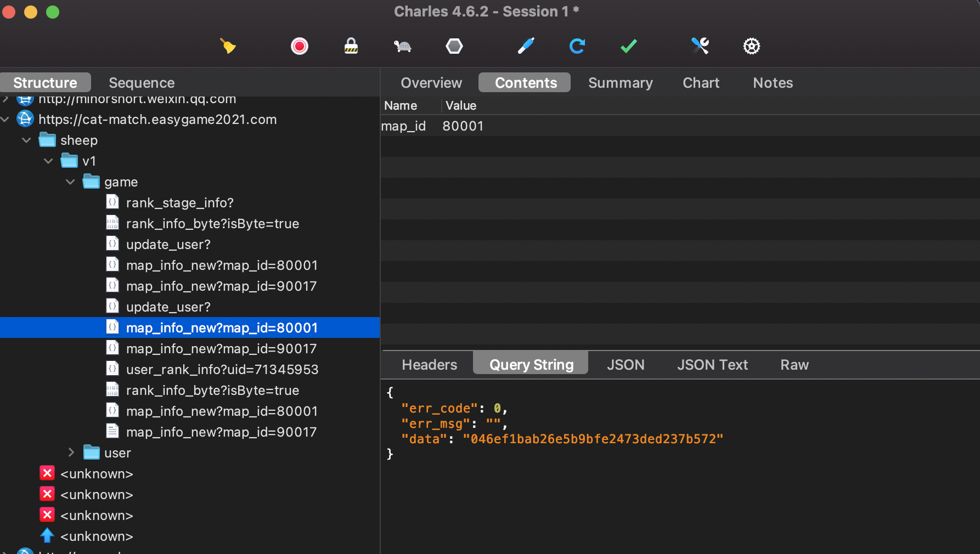Minimize the Charles window with the yellow button
Image resolution: width=980 pixels, height=554 pixels.
[31, 12]
